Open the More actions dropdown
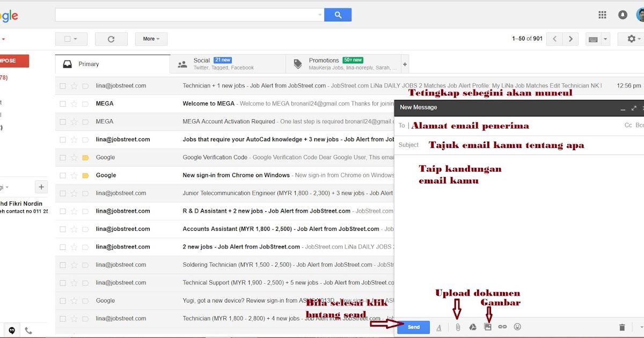 point(150,39)
